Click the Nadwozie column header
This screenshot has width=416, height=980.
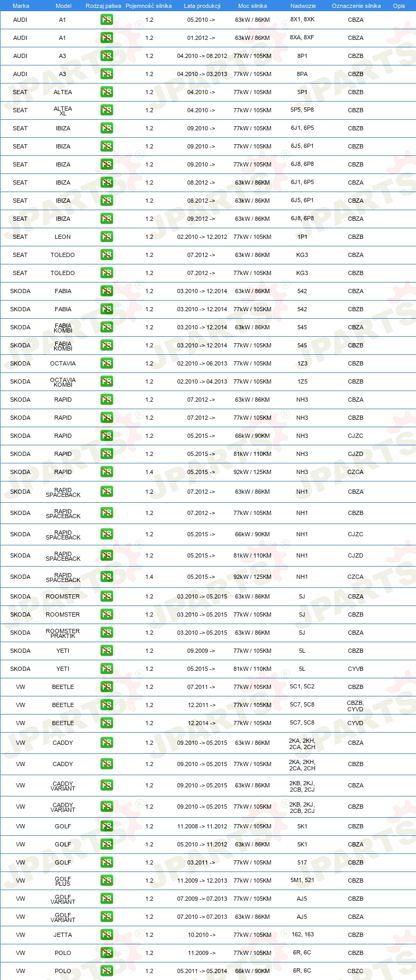[303, 6]
